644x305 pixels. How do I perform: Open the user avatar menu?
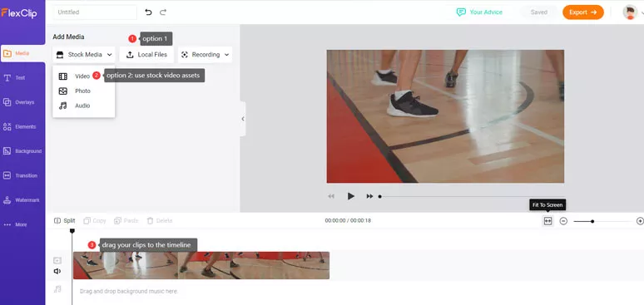tap(630, 12)
